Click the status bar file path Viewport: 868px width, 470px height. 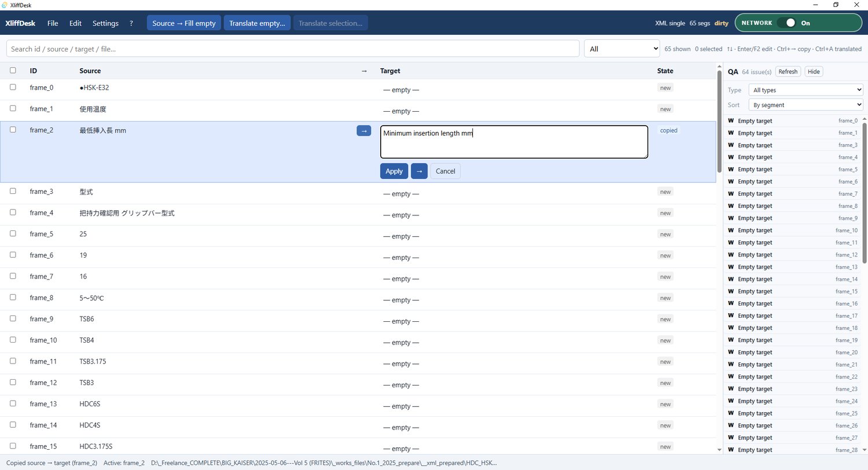tap(323, 463)
